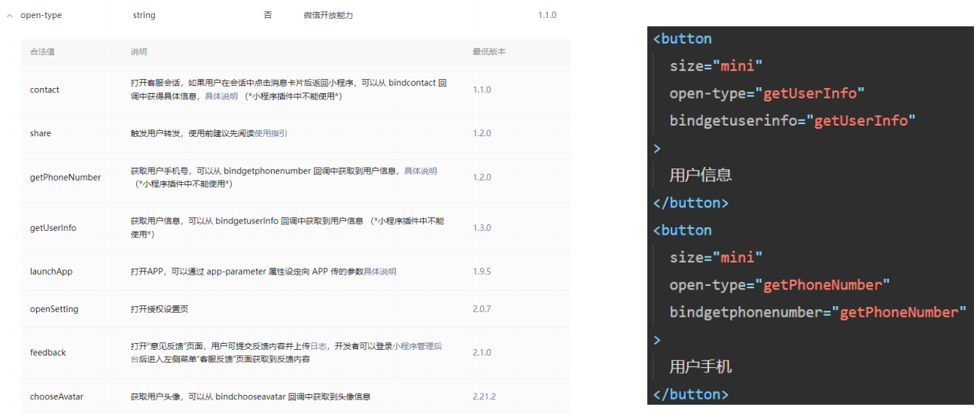
Task: Open the 具体说明 link in contact row
Action: (x=221, y=96)
